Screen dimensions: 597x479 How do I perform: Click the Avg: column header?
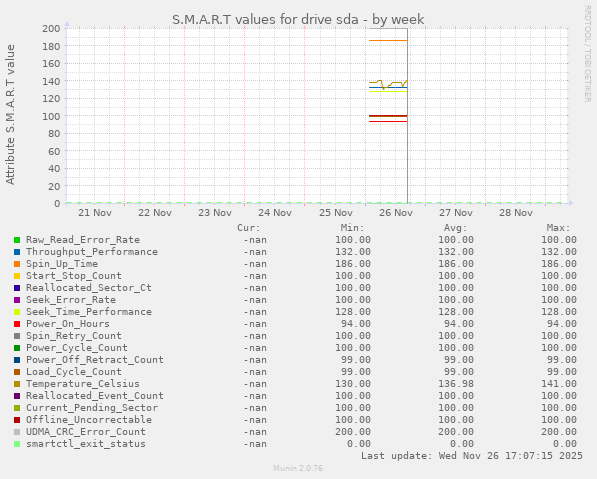[455, 228]
